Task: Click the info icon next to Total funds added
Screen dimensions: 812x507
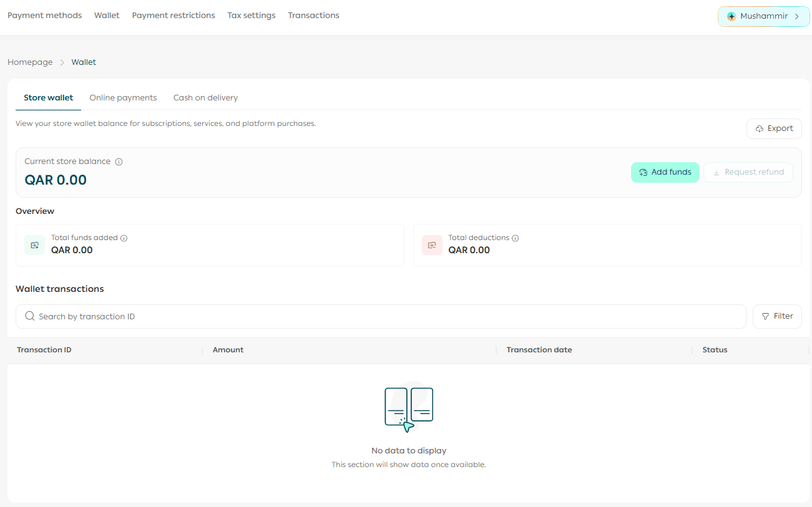Action: 124,238
